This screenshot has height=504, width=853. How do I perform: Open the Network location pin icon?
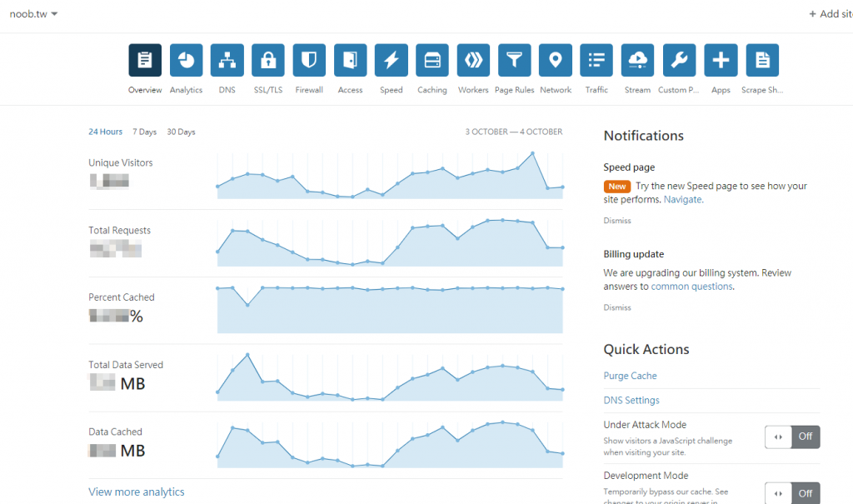click(x=556, y=60)
